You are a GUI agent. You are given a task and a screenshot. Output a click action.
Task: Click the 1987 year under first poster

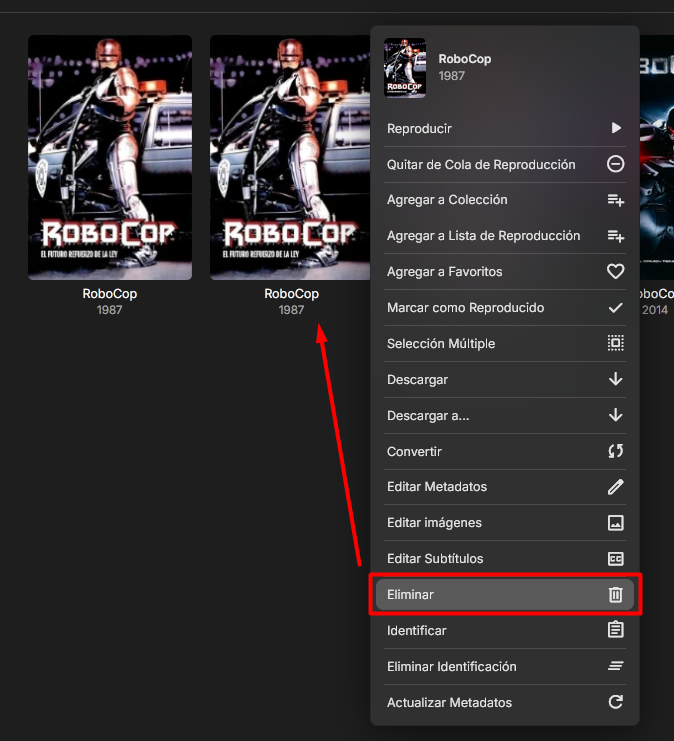click(x=109, y=310)
